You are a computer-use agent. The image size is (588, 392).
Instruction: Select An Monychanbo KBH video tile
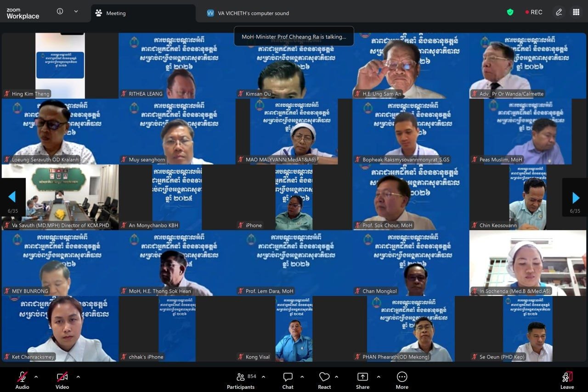click(177, 197)
